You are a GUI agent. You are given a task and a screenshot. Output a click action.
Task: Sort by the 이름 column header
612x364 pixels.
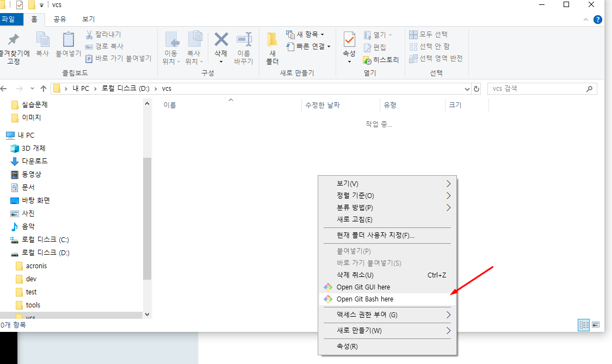pyautogui.click(x=170, y=105)
